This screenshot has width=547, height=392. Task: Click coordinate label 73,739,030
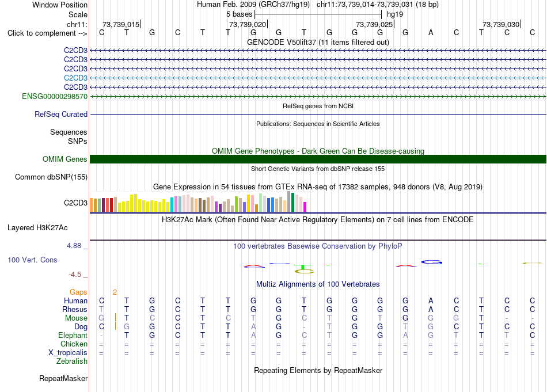500,24
